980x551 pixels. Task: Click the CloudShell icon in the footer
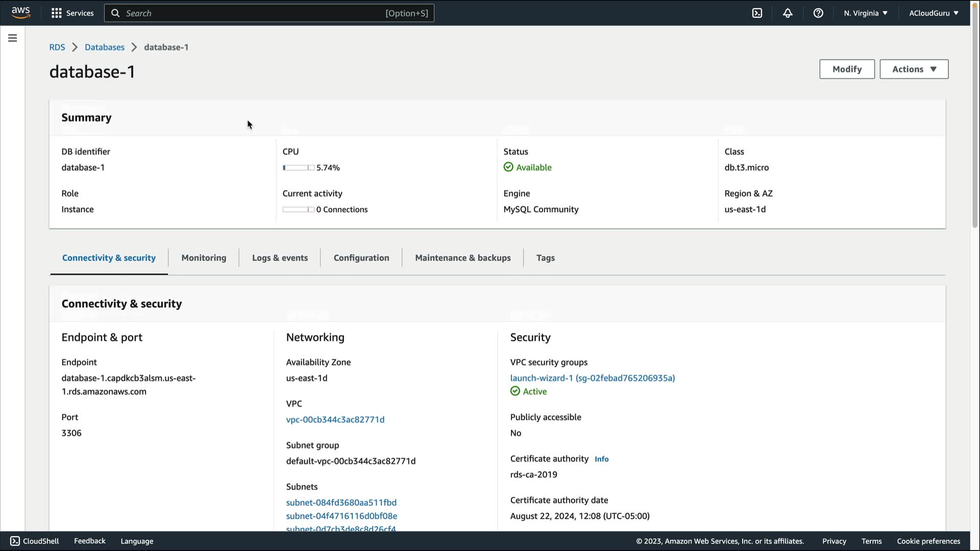(x=15, y=541)
